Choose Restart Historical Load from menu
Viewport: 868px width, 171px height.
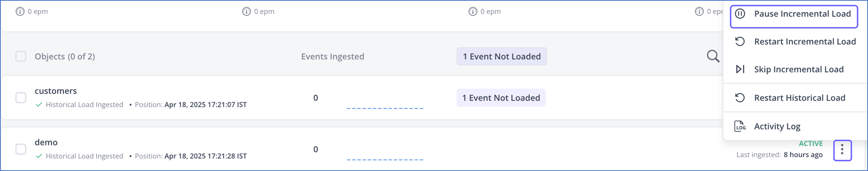(795, 98)
